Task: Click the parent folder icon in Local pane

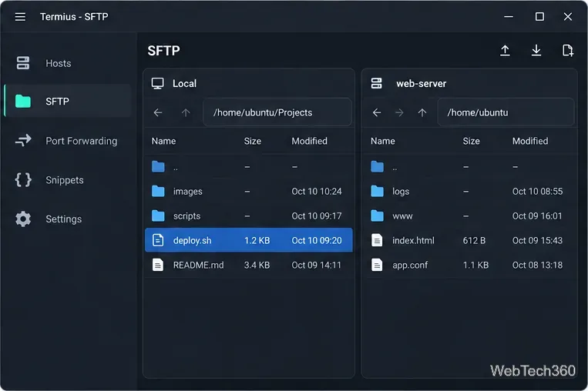Action: coord(158,167)
